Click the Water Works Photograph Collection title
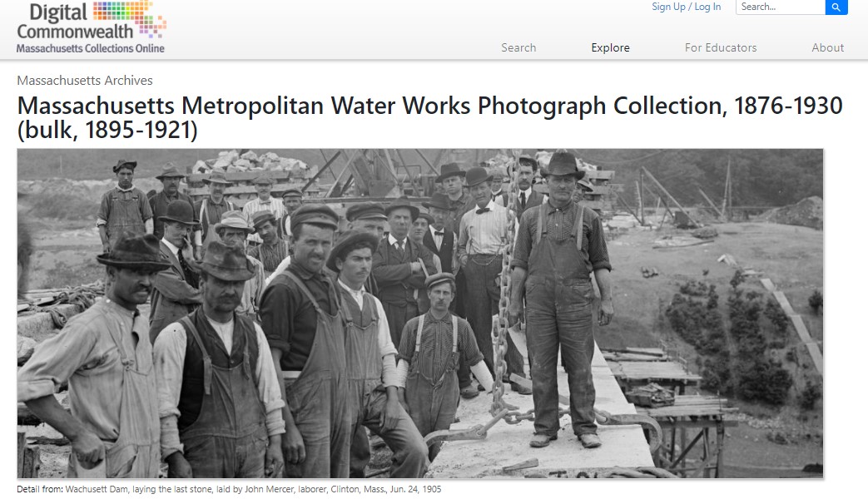The width and height of the screenshot is (868, 499). (429, 117)
